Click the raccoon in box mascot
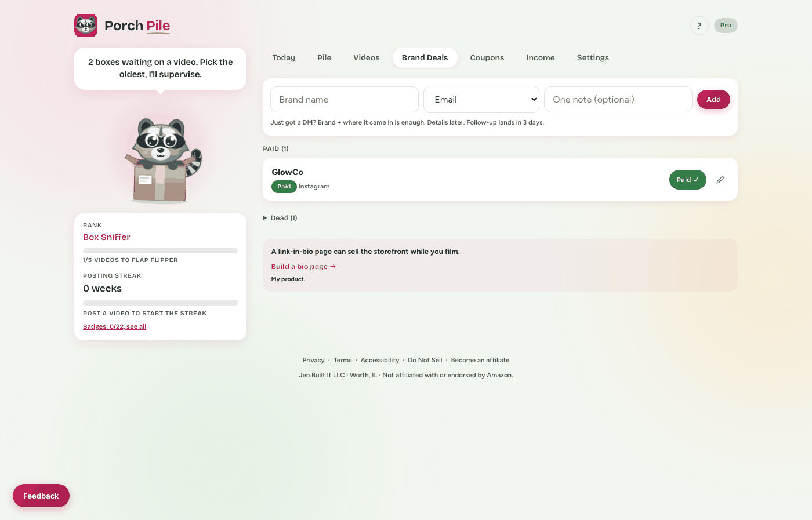 click(162, 161)
